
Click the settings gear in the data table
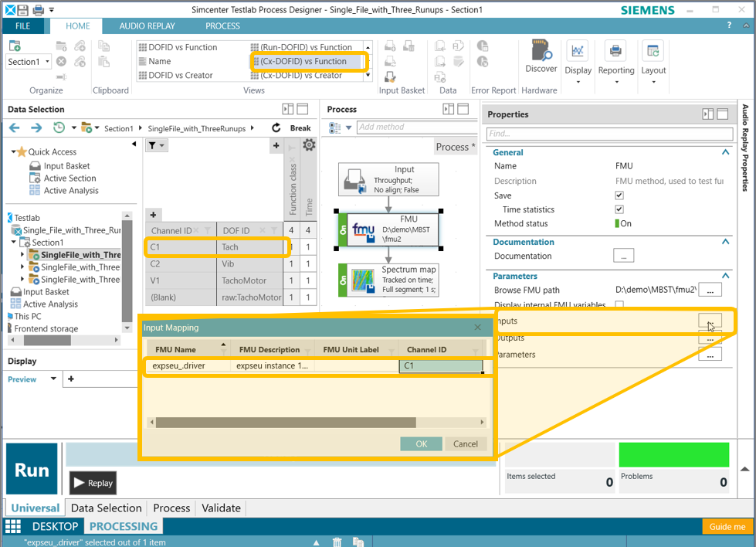click(309, 145)
